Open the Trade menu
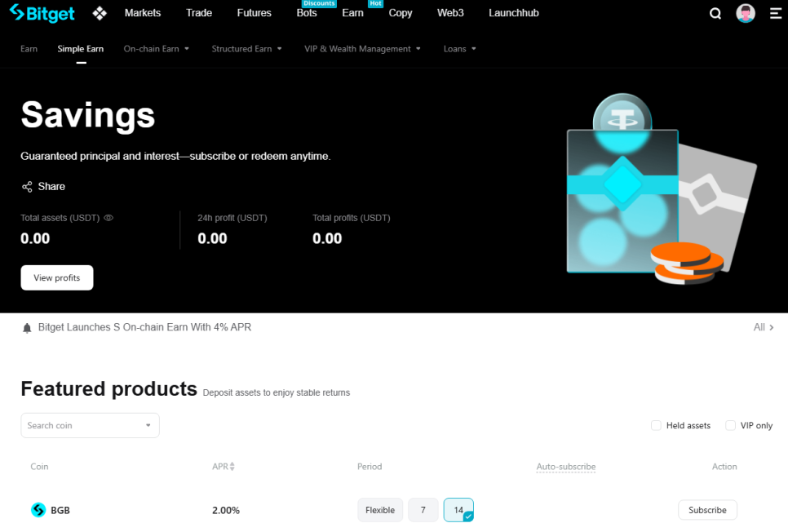Viewport: 788px width, 532px height. tap(199, 13)
